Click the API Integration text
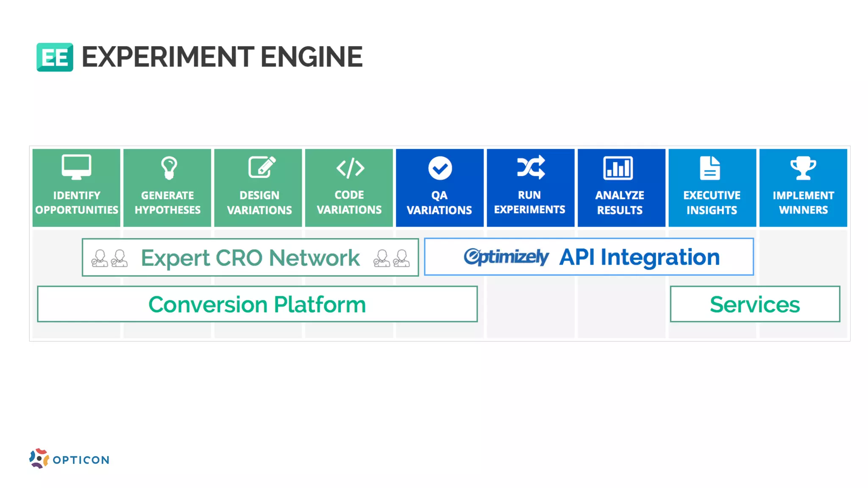The width and height of the screenshot is (868, 488). pyautogui.click(x=639, y=257)
